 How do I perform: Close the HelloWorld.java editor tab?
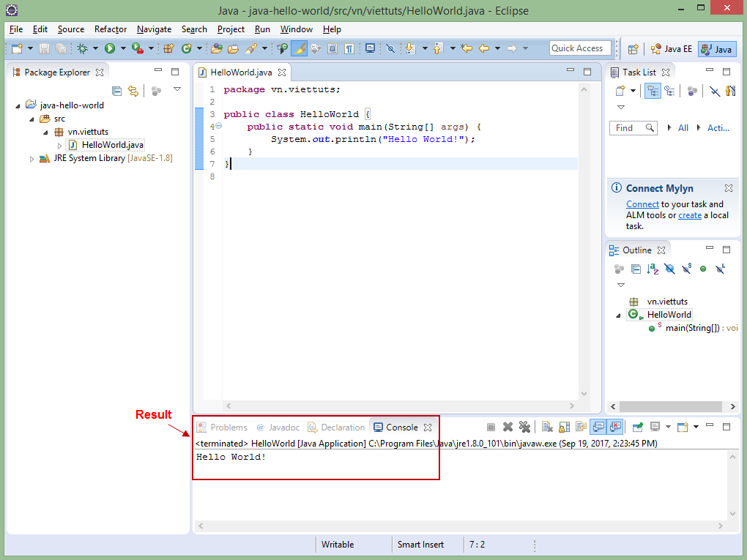(x=282, y=72)
